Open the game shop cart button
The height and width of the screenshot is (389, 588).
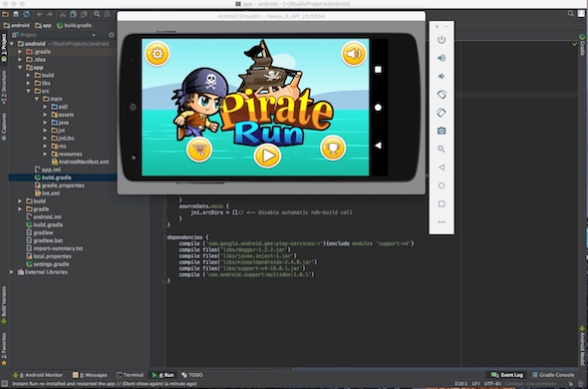(x=199, y=150)
